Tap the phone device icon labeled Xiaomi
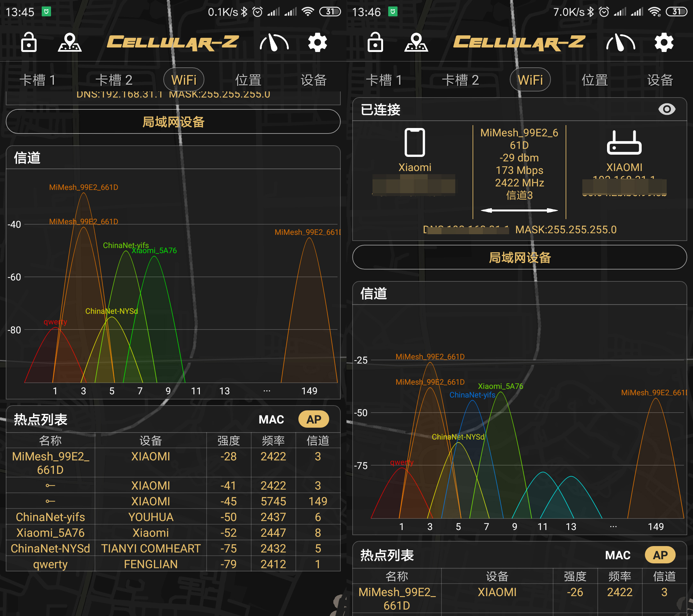 (x=415, y=142)
